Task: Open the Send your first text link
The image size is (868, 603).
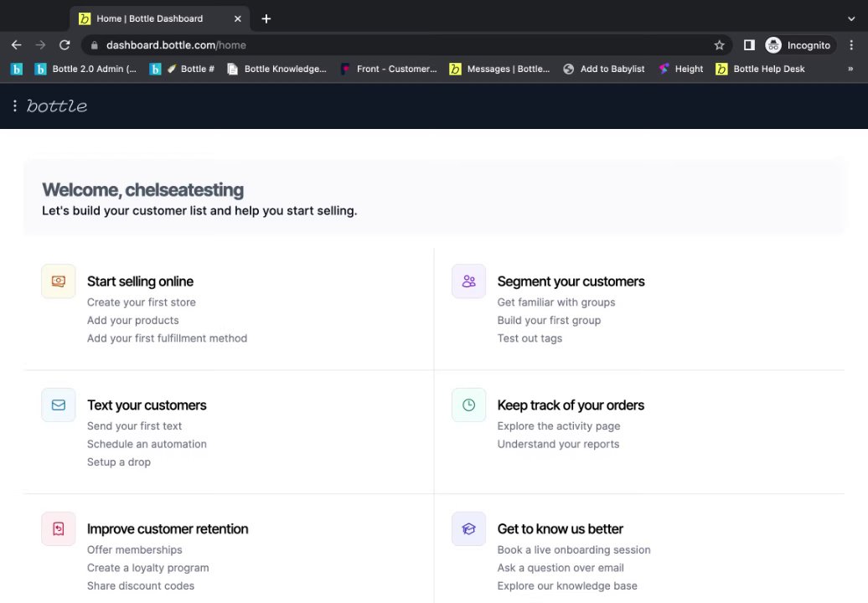Action: coord(134,426)
